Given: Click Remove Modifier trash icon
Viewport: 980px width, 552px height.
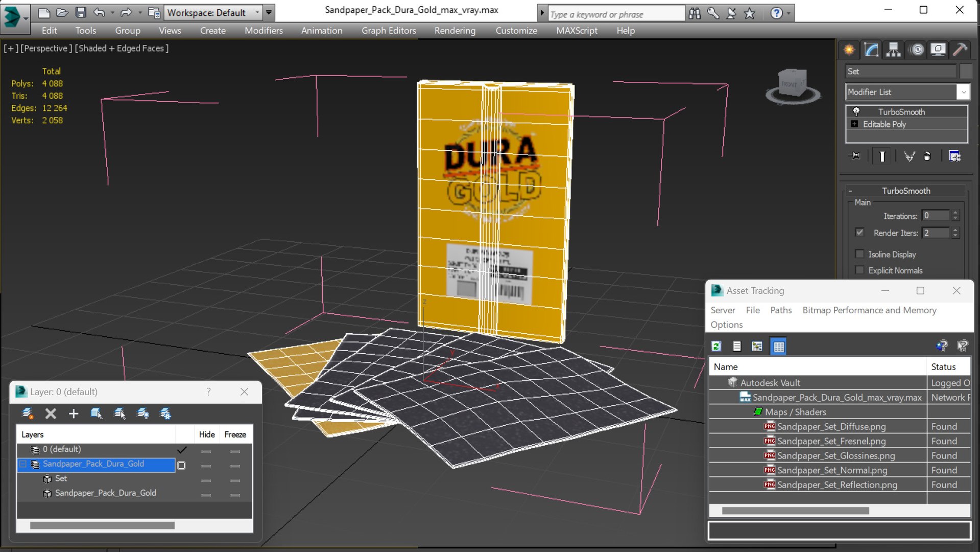Looking at the screenshot, I should 927,156.
